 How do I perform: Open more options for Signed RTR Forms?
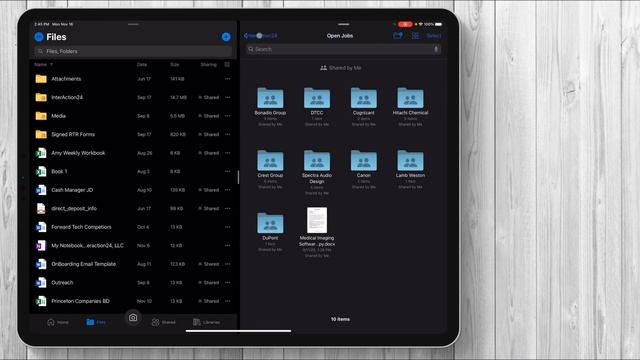pyautogui.click(x=227, y=134)
